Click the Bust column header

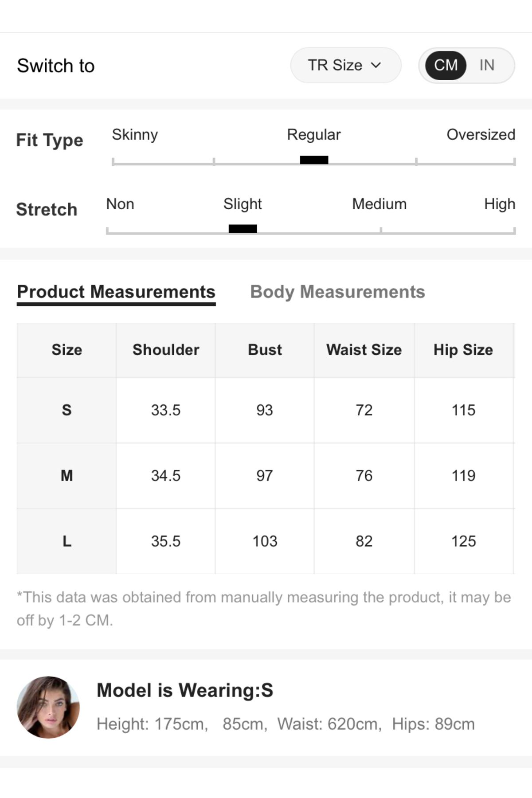(x=265, y=350)
